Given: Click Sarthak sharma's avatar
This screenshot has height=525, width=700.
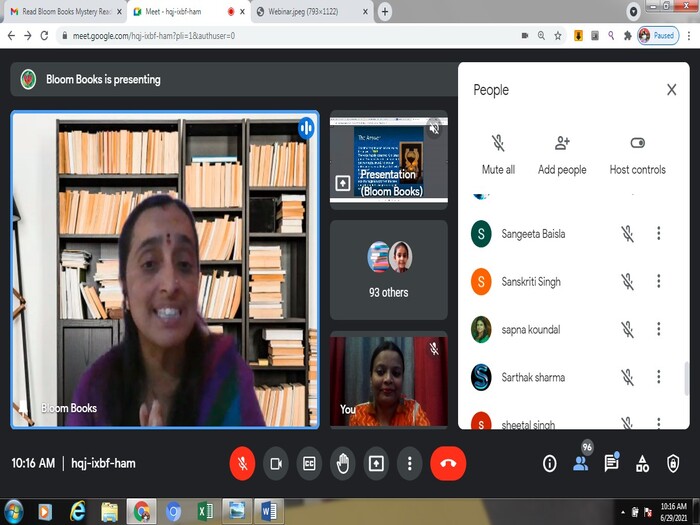Looking at the screenshot, I should 481,377.
